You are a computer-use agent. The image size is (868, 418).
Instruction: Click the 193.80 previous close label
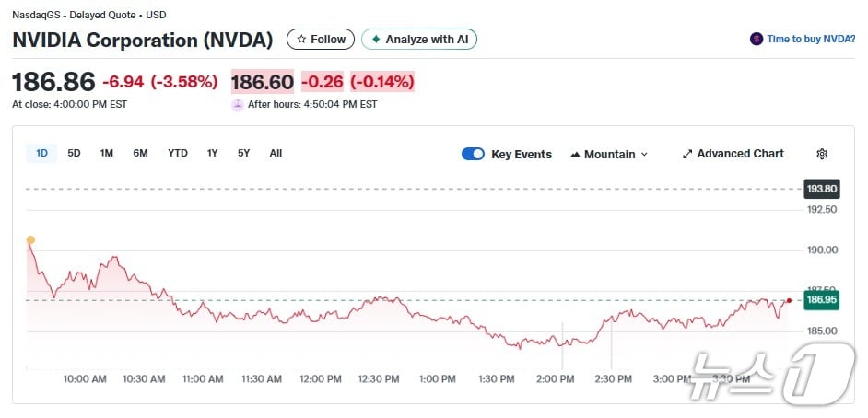pyautogui.click(x=821, y=189)
